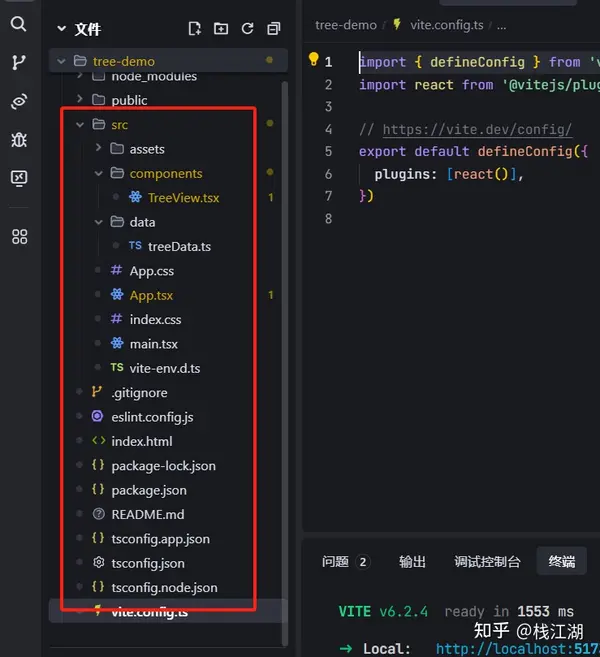Open App.tsx file
Image resolution: width=600 pixels, height=657 pixels.
(x=151, y=295)
